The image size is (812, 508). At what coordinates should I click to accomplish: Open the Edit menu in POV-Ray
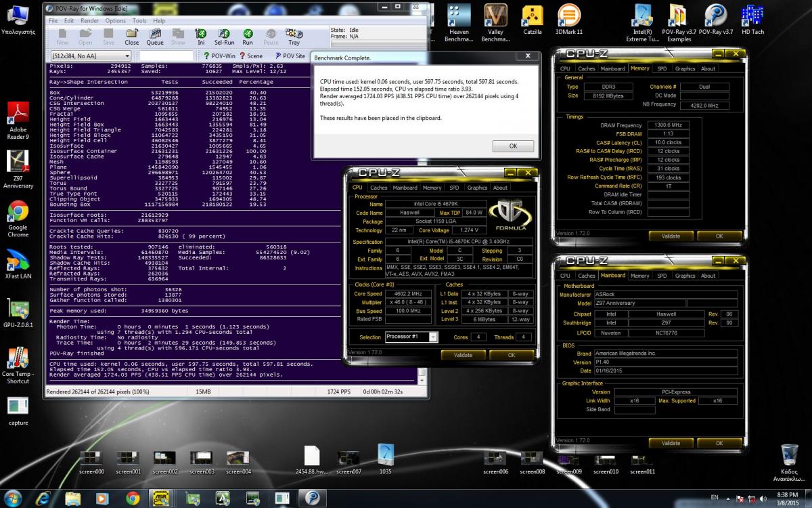click(x=69, y=20)
